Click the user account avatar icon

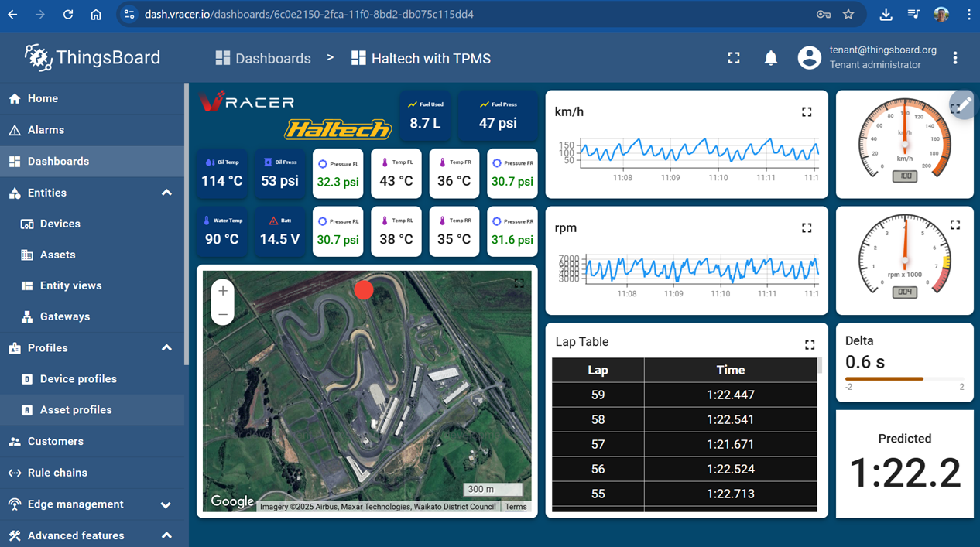coord(809,58)
